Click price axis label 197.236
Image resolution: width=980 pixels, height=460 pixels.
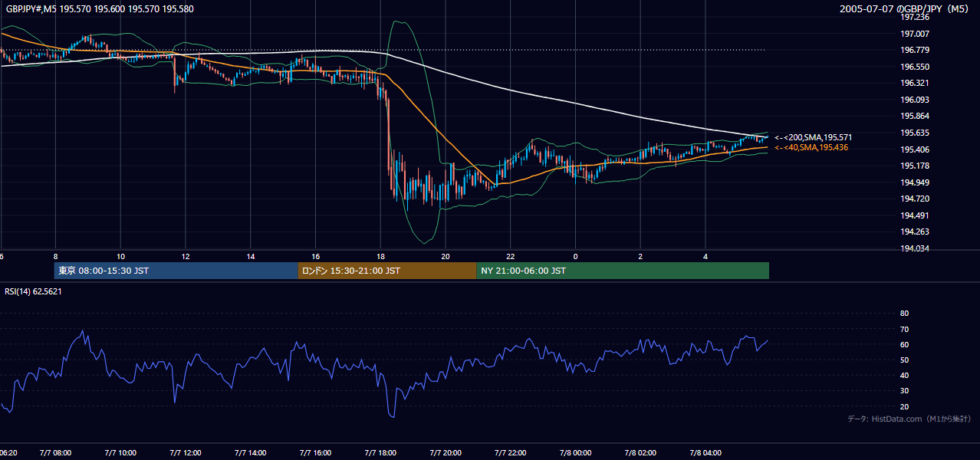tap(916, 17)
